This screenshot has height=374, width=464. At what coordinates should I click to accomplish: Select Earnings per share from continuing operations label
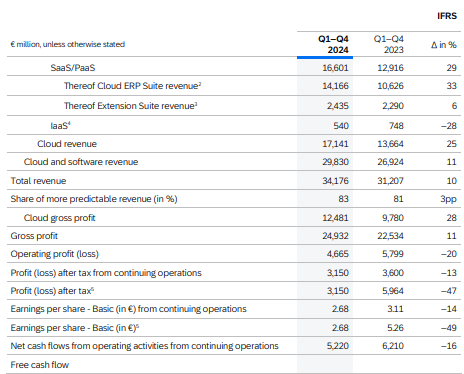point(128,309)
